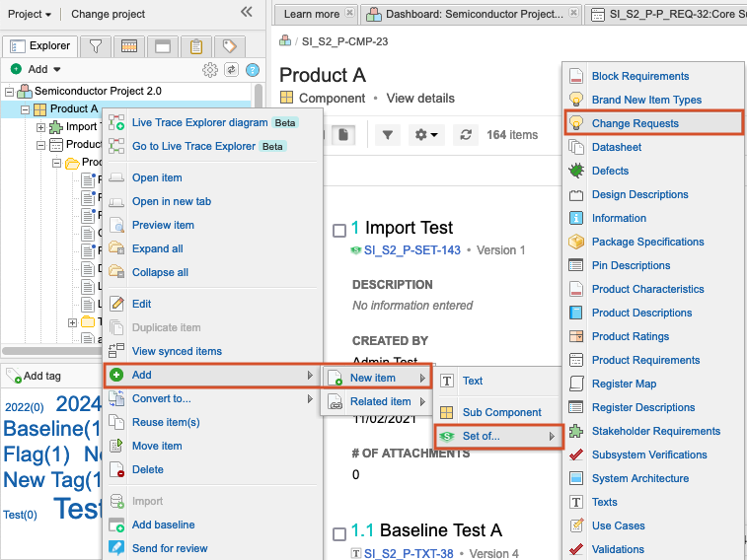Click the 2022(0) tag
The height and width of the screenshot is (560, 747).
click(x=25, y=407)
